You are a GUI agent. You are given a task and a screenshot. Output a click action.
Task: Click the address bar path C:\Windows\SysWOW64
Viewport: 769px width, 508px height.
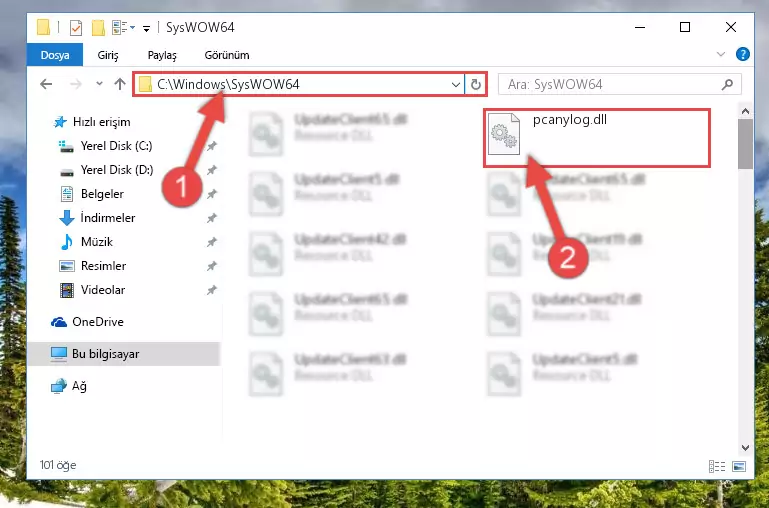228,84
